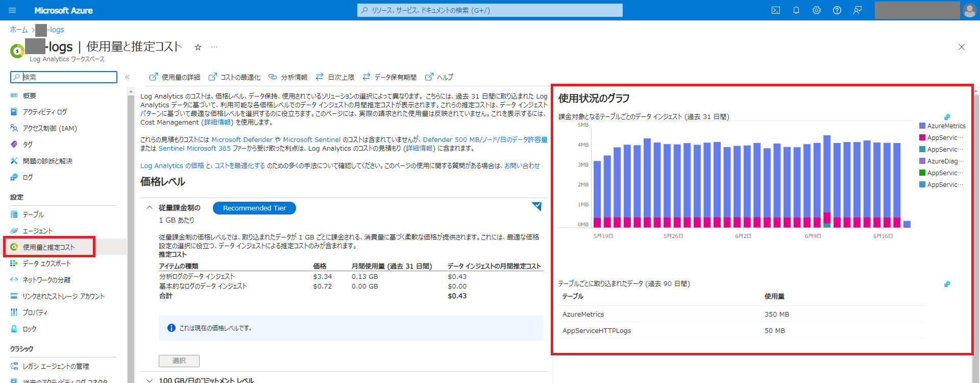Screen dimensions: 980x383
Task: Favorite this page with the star icon
Action: coord(198,47)
